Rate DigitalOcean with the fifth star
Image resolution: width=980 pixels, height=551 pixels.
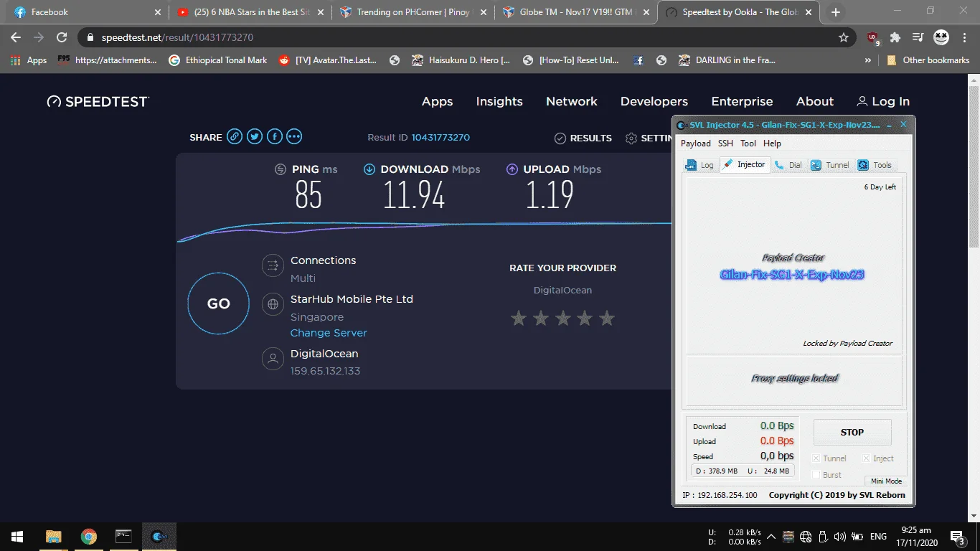click(x=607, y=318)
